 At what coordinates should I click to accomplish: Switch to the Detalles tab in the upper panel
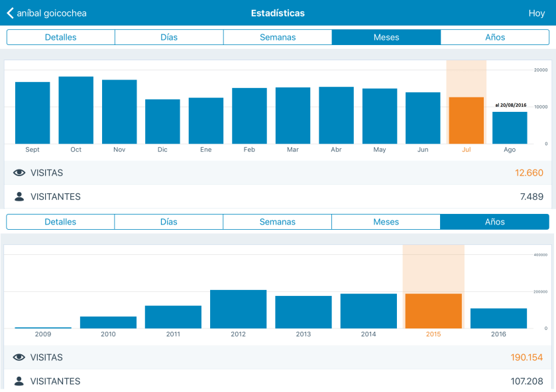click(x=60, y=37)
